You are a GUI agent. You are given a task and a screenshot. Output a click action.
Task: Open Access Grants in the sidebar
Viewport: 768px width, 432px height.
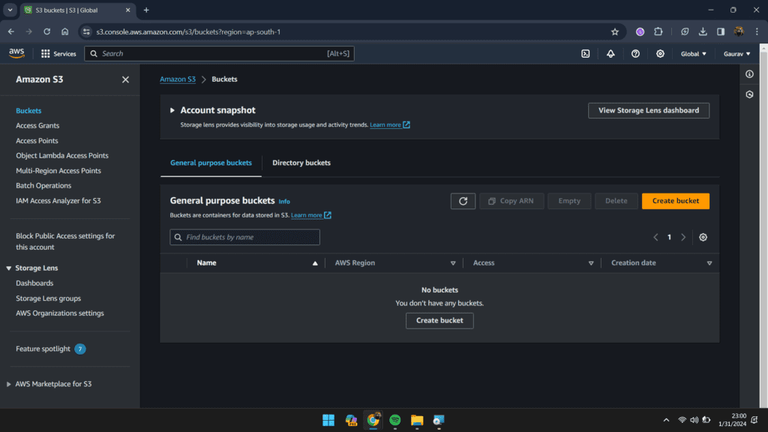pos(37,125)
